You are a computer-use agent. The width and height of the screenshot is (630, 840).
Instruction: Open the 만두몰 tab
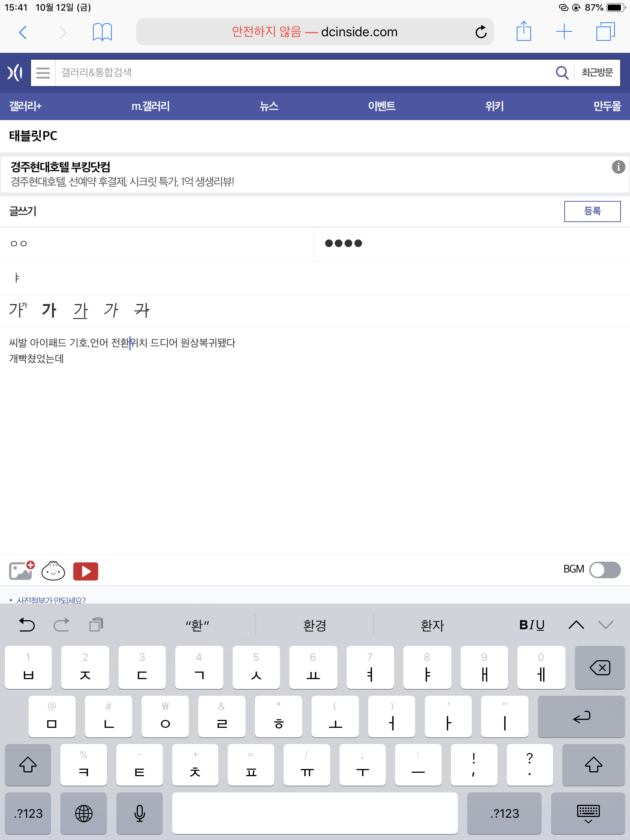[607, 106]
